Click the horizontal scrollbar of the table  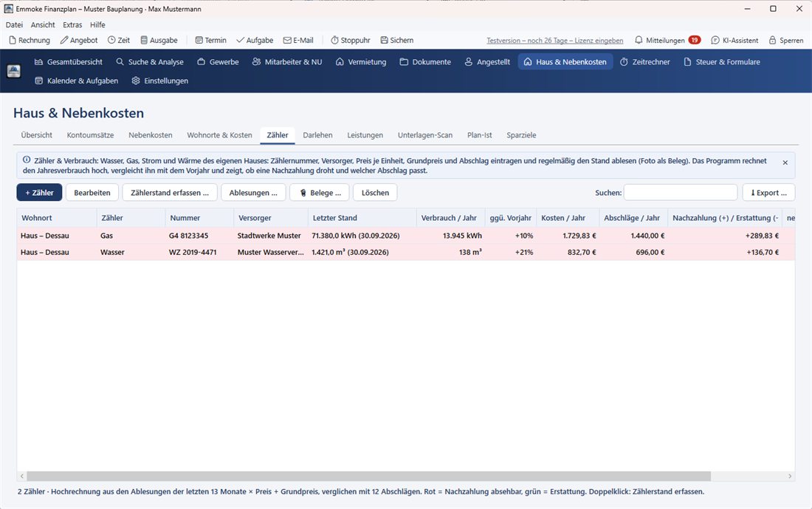[368, 476]
